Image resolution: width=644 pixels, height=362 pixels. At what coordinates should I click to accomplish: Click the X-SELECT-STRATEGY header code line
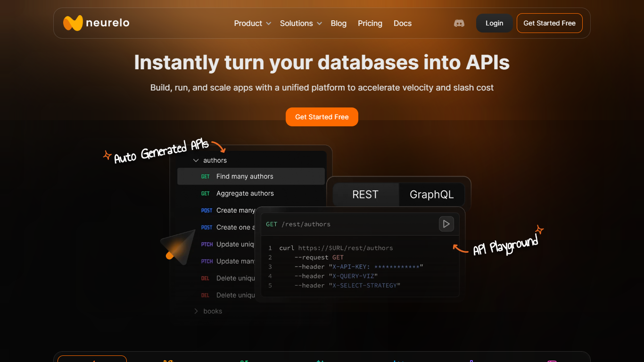pyautogui.click(x=347, y=286)
